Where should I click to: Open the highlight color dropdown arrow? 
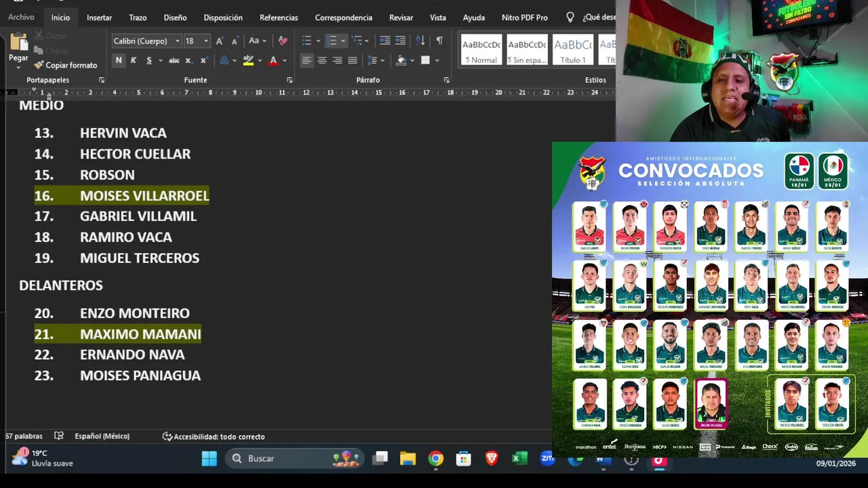[260, 60]
